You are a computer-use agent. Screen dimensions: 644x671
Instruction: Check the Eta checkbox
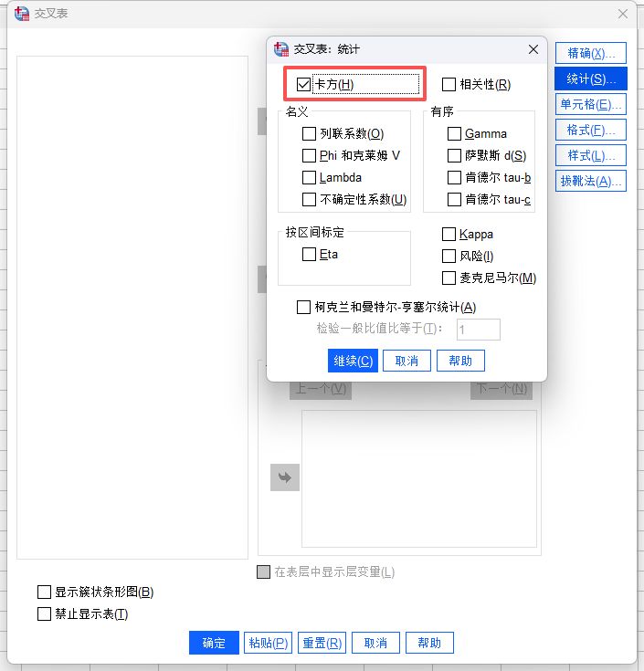click(x=309, y=255)
